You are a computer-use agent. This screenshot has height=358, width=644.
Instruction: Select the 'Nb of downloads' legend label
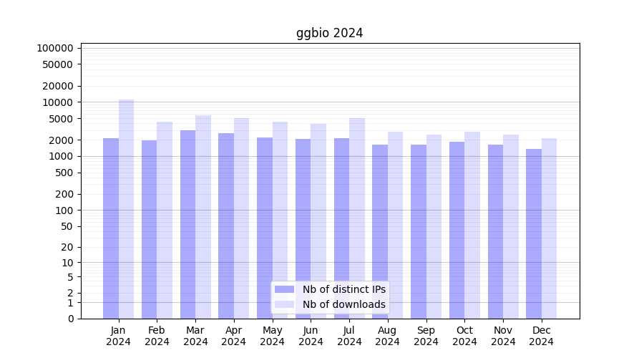coord(343,304)
